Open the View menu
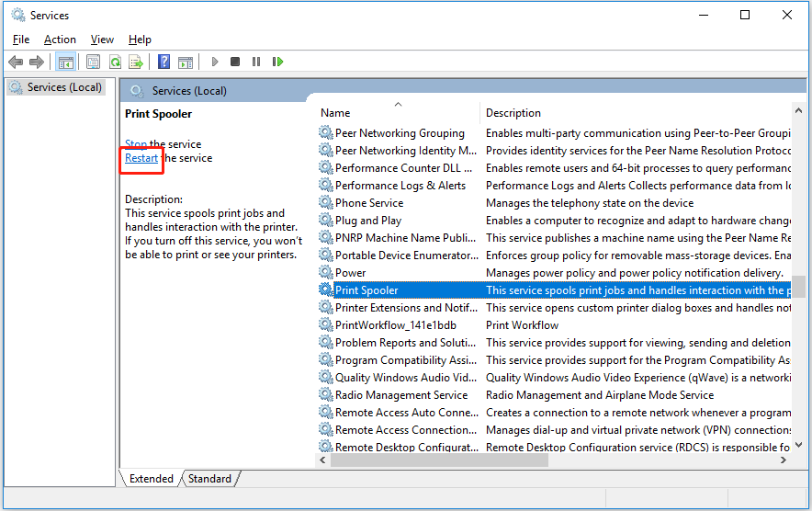The image size is (812, 511). coord(102,40)
